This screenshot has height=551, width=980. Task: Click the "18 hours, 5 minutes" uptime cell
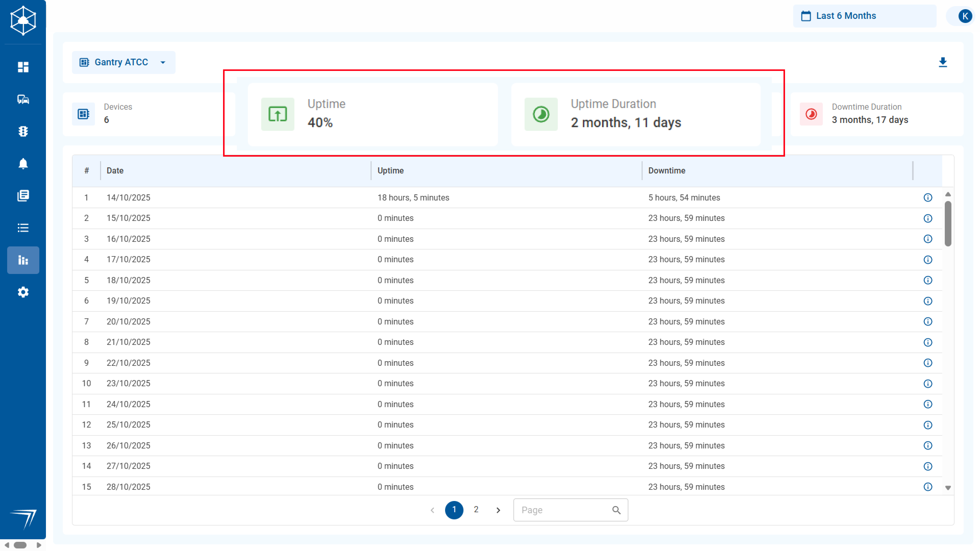pos(413,197)
